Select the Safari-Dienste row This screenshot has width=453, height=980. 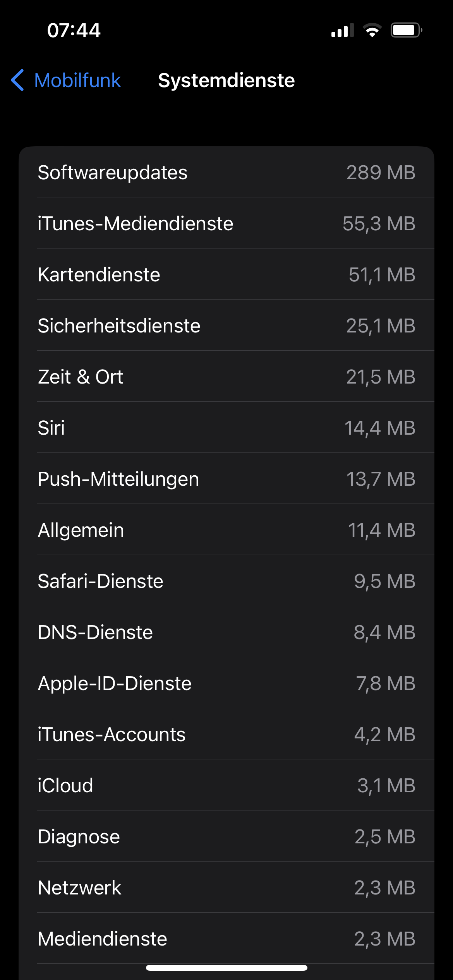pyautogui.click(x=226, y=581)
